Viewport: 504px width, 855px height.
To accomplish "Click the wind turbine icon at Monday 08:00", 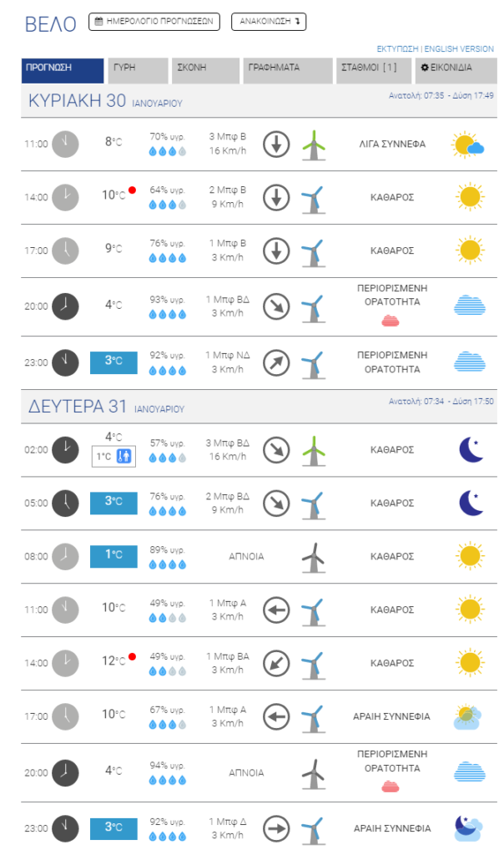I will click(313, 557).
